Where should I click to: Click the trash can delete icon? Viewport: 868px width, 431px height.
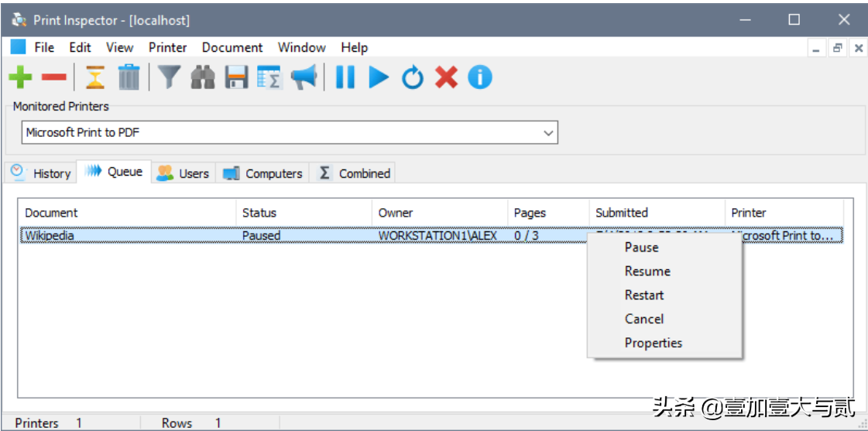pos(129,77)
